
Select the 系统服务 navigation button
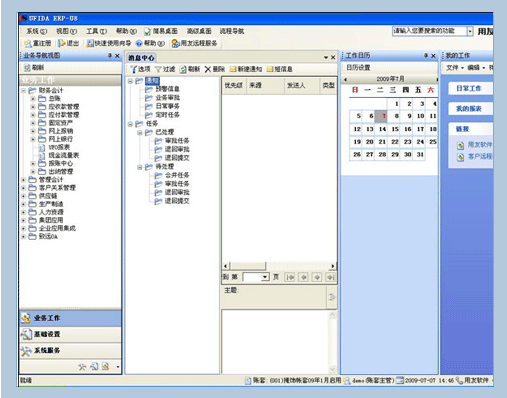pyautogui.click(x=70, y=350)
